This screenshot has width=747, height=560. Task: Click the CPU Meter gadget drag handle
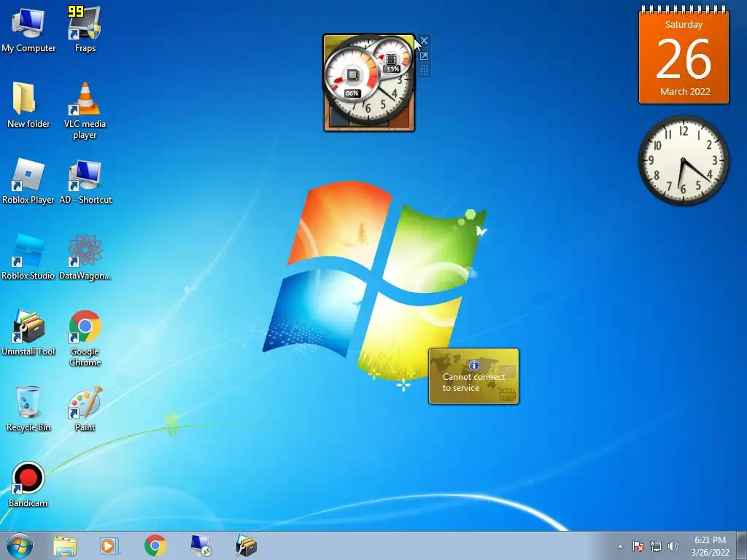point(424,71)
